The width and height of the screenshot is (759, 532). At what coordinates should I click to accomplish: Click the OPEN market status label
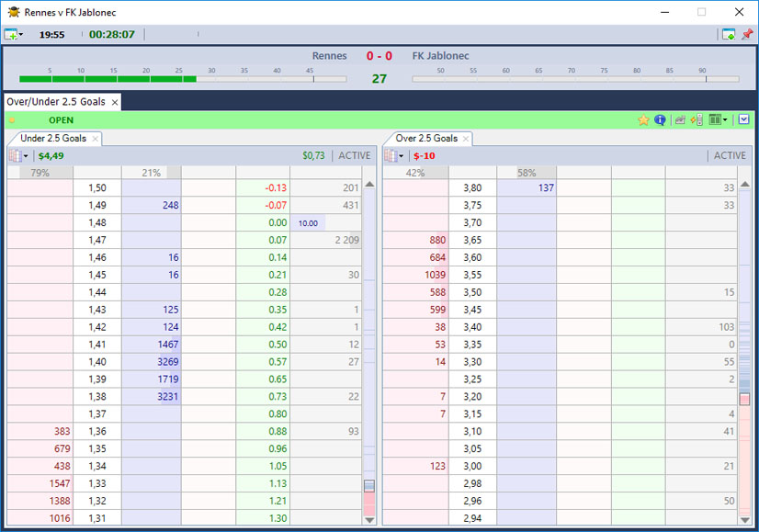[x=61, y=120]
